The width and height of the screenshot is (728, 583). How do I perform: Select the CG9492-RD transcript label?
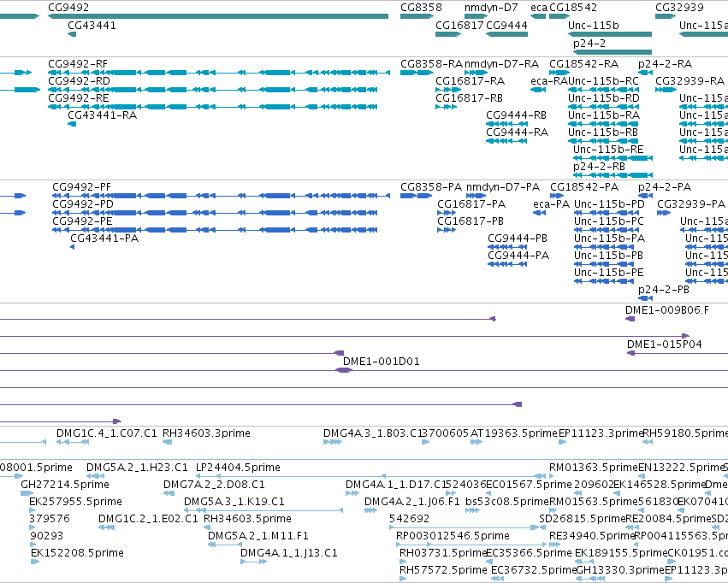click(x=79, y=80)
